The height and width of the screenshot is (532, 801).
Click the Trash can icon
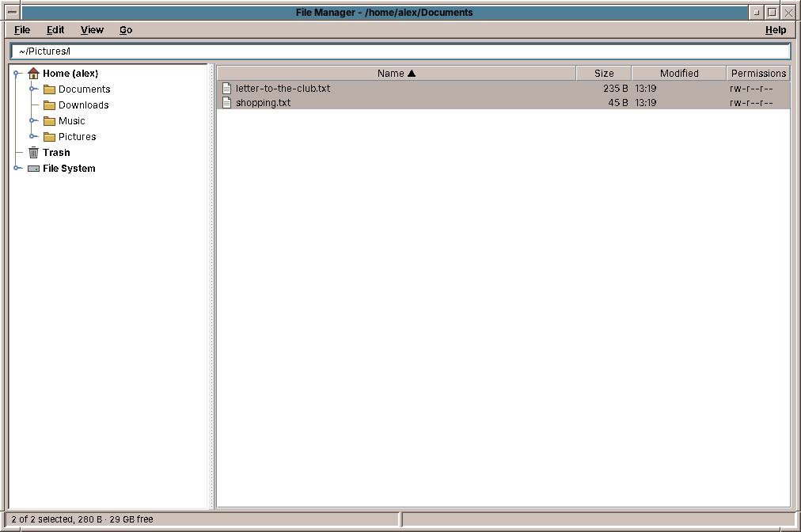(x=33, y=152)
